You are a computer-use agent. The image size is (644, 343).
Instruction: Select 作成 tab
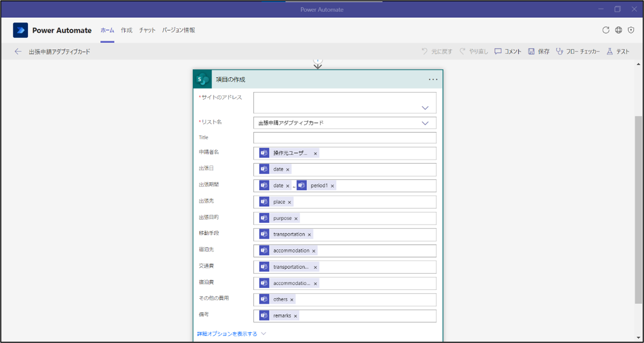click(x=127, y=30)
